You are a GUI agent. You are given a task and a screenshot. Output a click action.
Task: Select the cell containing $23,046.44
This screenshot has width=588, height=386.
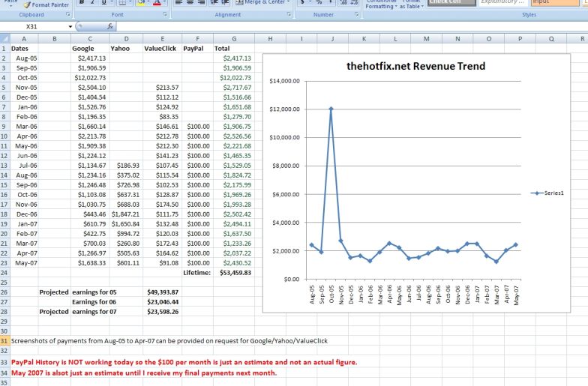point(162,302)
